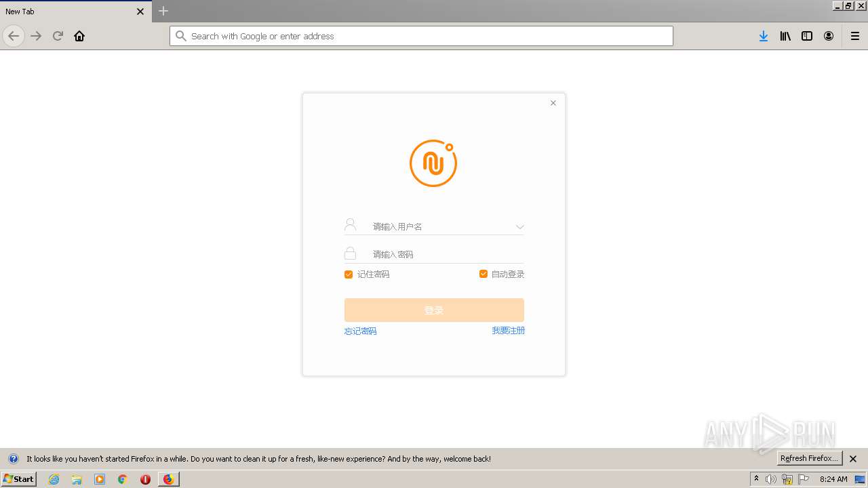
Task: Select the New Tab tab
Action: [75, 12]
